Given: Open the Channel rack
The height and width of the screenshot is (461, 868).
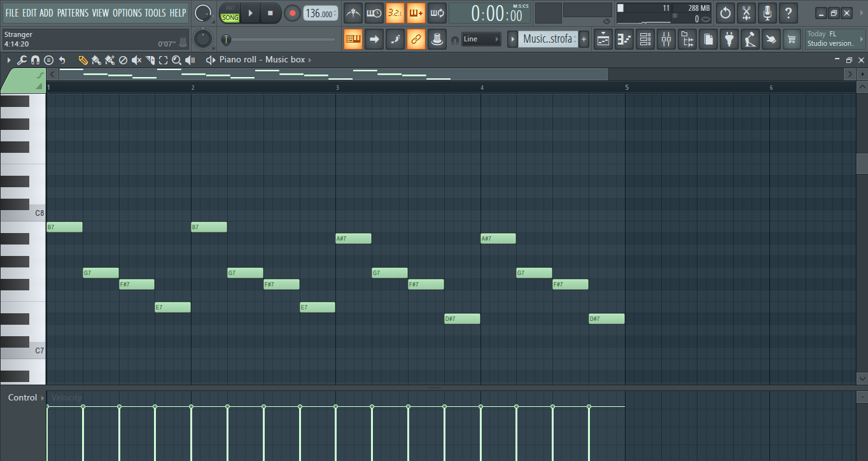Looking at the screenshot, I should (x=645, y=39).
